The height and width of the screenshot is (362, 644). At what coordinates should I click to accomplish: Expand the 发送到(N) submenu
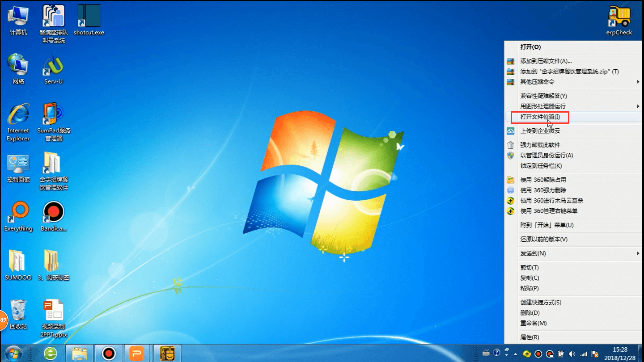(573, 254)
